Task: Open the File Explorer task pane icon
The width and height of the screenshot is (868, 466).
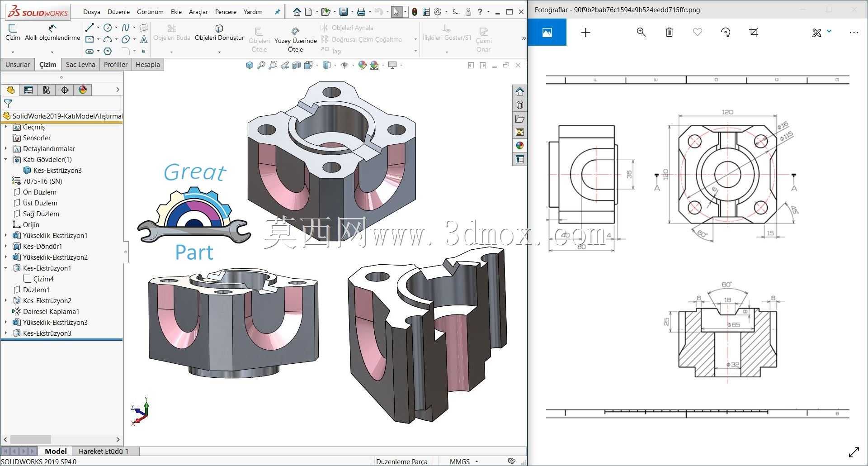Action: [x=520, y=119]
